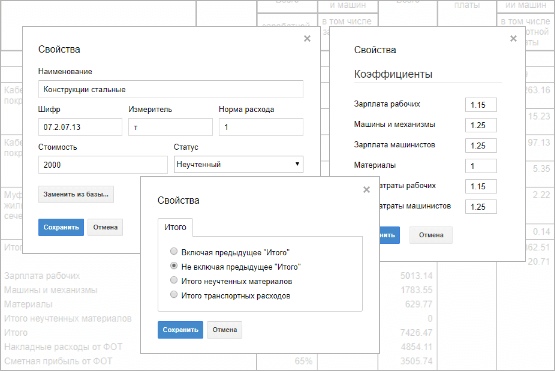This screenshot has width=555, height=371.
Task: Edit the Зарплата рабочих coefficient field
Action: pyautogui.click(x=481, y=105)
